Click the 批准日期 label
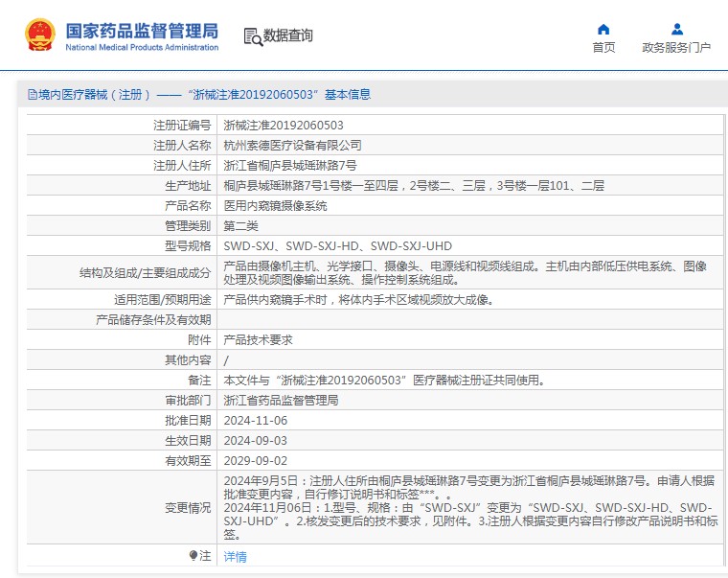This screenshot has width=728, height=578. (x=188, y=421)
